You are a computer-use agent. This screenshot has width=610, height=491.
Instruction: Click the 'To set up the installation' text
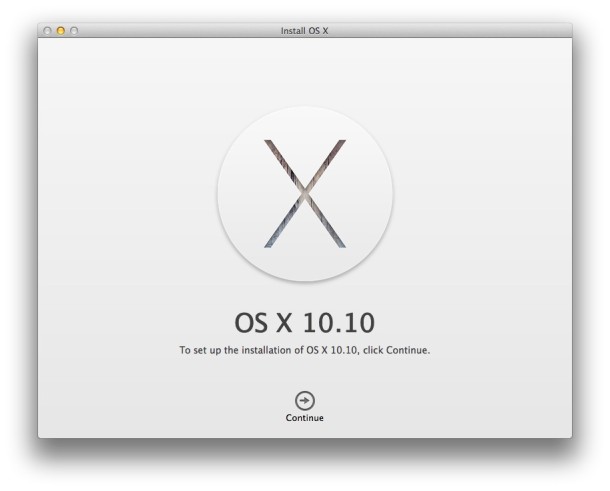coord(305,350)
